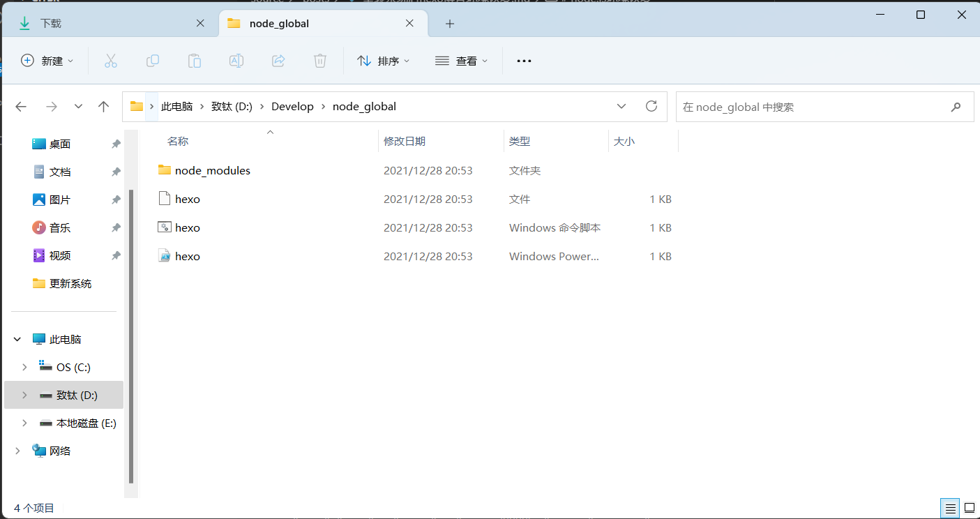
Task: Click the node_modules folder icon
Action: [x=165, y=170]
